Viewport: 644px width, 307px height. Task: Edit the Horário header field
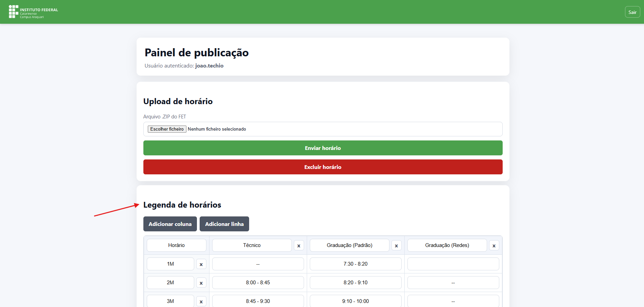176,245
